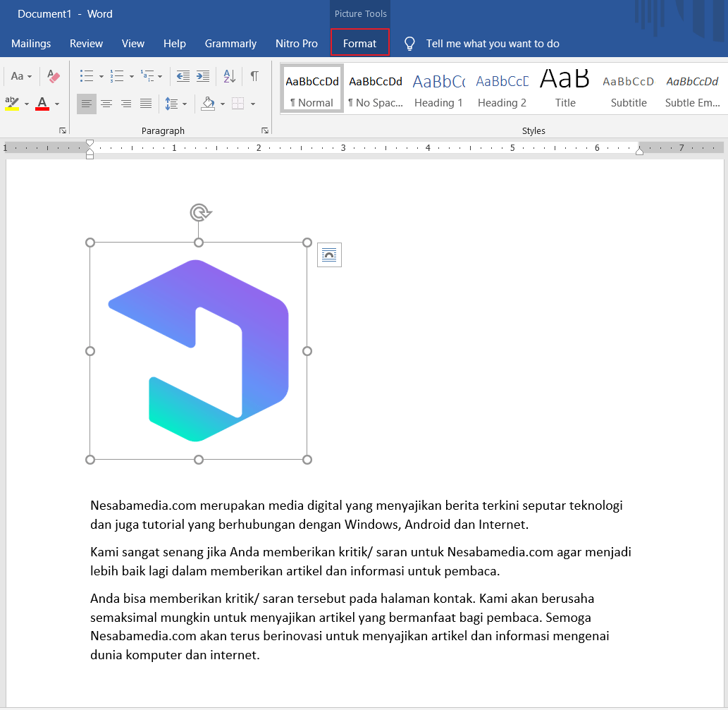Click the Line and Paragraph Spacing icon
This screenshot has width=728, height=710.
click(172, 104)
